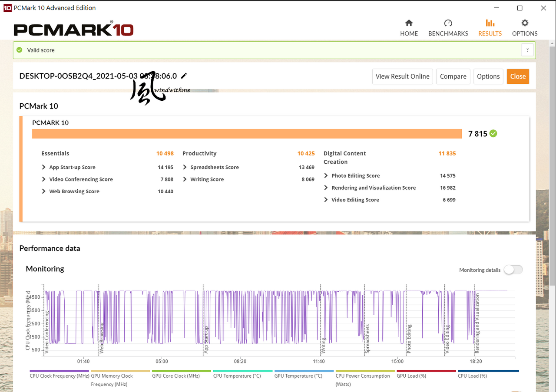556x392 pixels.
Task: Click the Spreadsheets marker in chart
Action: pos(367,339)
